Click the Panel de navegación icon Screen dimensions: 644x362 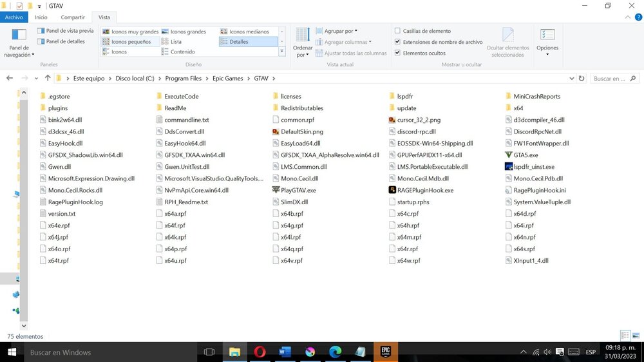point(19,35)
